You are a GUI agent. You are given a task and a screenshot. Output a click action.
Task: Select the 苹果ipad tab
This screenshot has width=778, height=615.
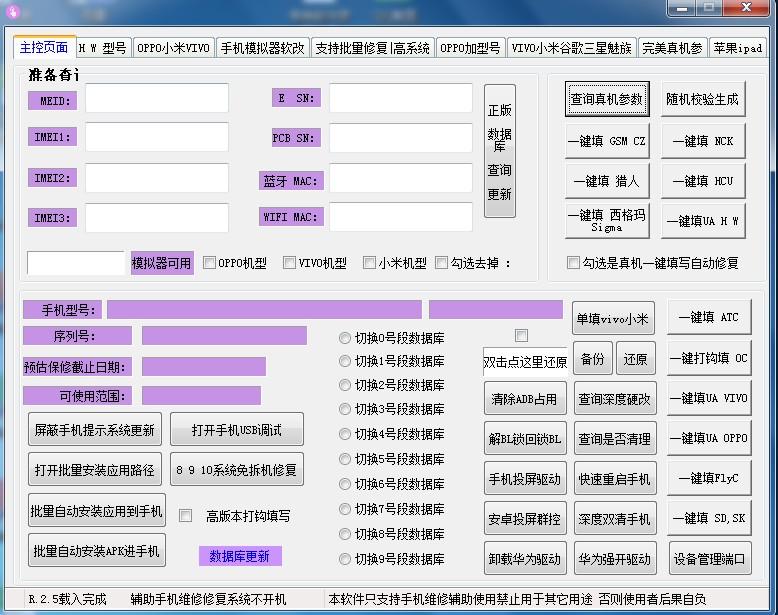pyautogui.click(x=738, y=48)
